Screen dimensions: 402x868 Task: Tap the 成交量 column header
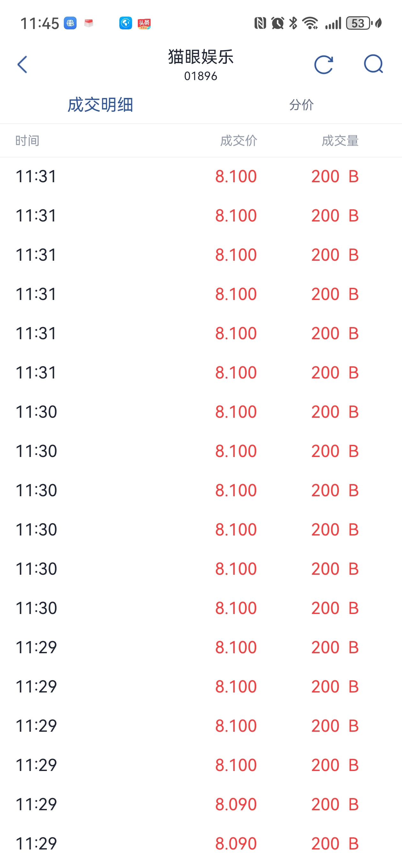coord(340,140)
